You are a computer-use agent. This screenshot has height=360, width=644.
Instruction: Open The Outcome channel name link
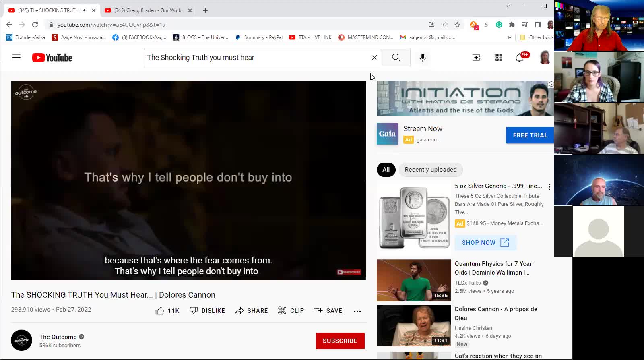tap(58, 337)
